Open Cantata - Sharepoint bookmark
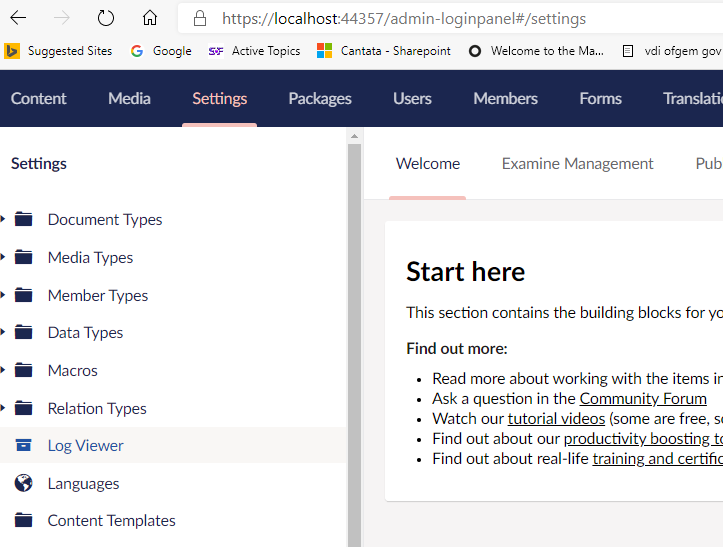The height and width of the screenshot is (547, 723). (x=384, y=51)
